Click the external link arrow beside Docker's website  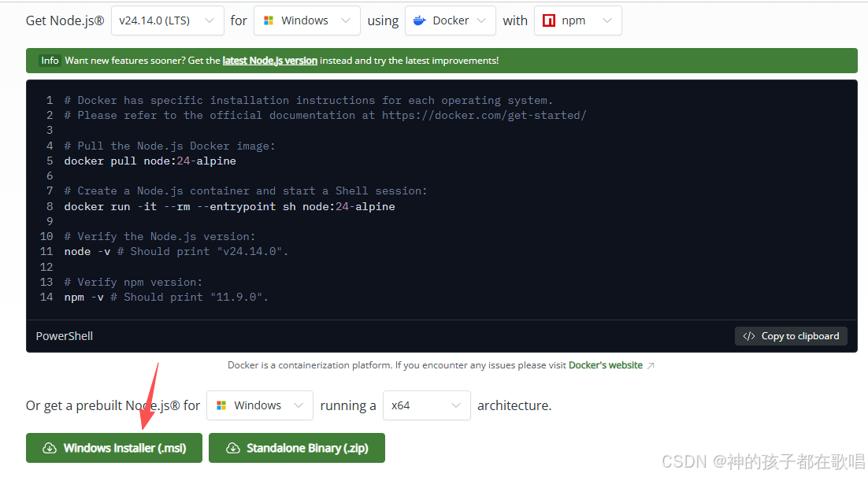650,364
